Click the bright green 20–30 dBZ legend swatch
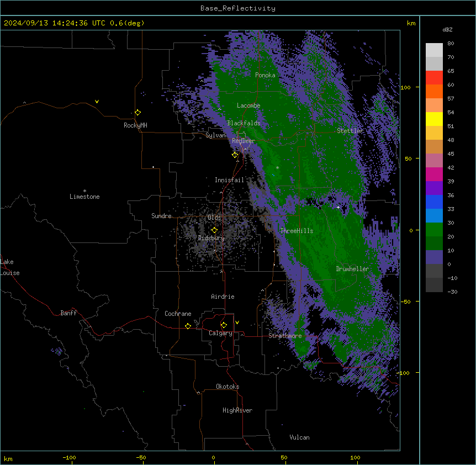 [434, 230]
